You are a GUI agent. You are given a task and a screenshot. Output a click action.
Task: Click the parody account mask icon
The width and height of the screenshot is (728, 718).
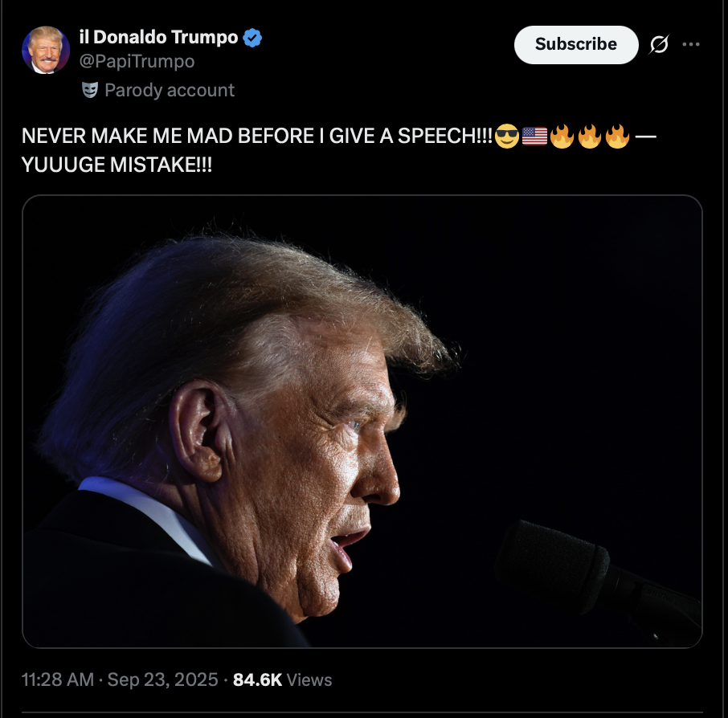pos(89,90)
